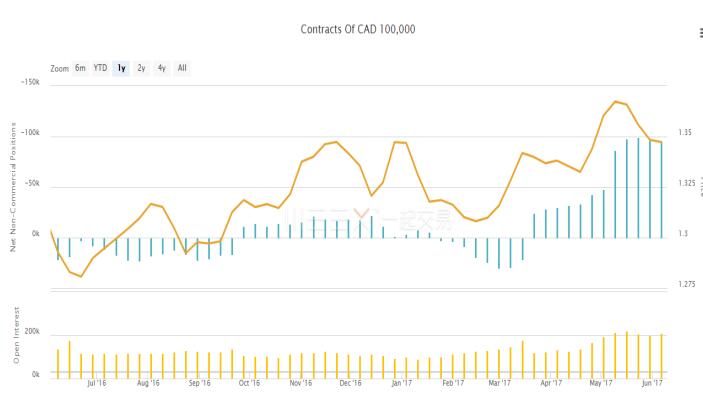Show All data zoom range
This screenshot has height=408, width=703.
(181, 68)
